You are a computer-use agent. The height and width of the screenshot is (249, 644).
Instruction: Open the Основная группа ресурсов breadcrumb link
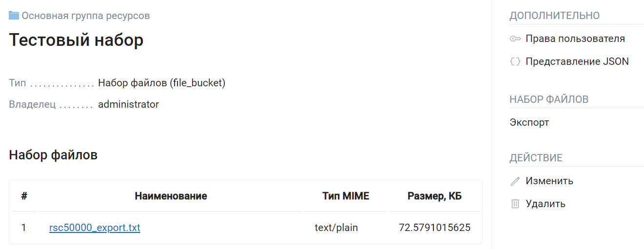click(86, 16)
